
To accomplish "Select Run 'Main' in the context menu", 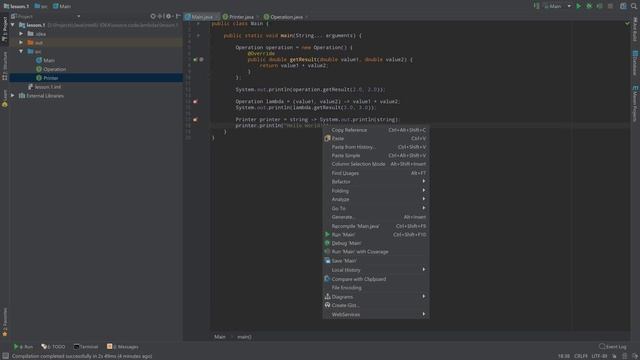I will coord(376,235).
